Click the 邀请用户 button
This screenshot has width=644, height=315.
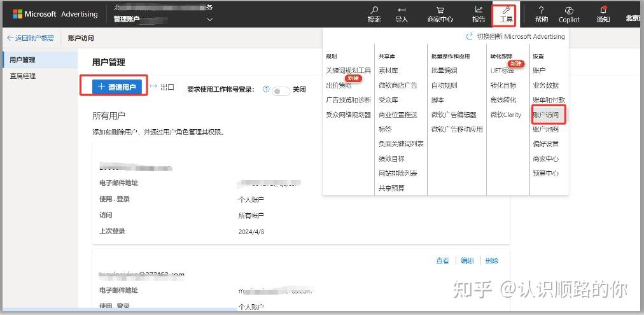click(x=117, y=87)
